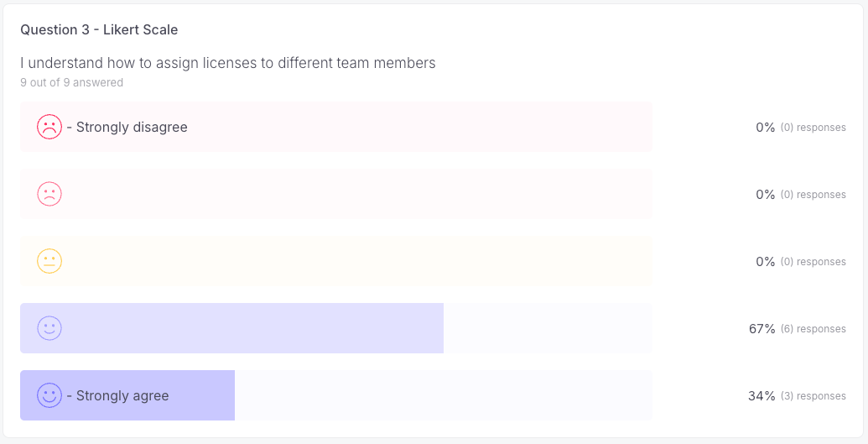Open the (6) responses link
The height and width of the screenshot is (444, 868).
813,329
